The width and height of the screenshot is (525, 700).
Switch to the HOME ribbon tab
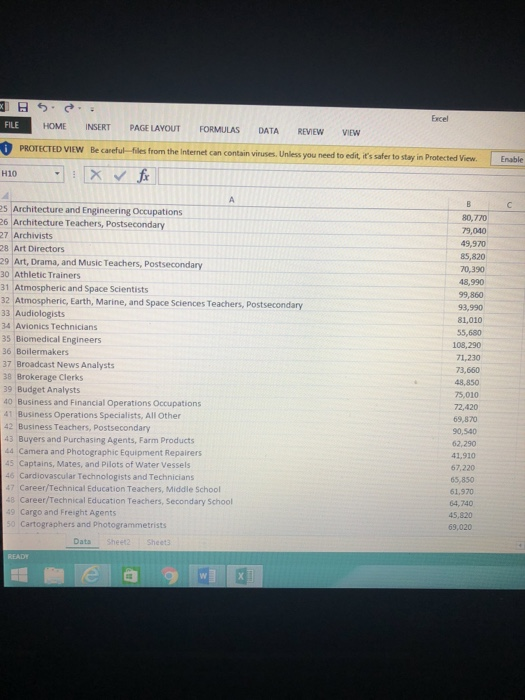54,126
